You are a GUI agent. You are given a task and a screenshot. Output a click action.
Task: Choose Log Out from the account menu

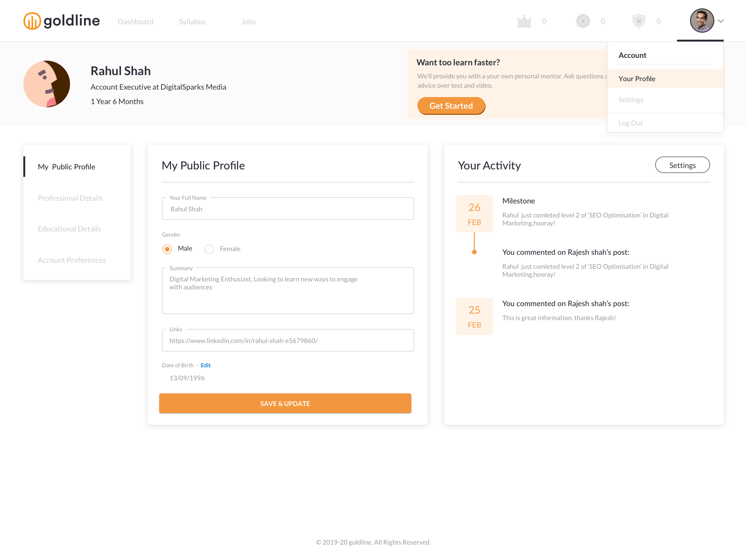point(631,123)
